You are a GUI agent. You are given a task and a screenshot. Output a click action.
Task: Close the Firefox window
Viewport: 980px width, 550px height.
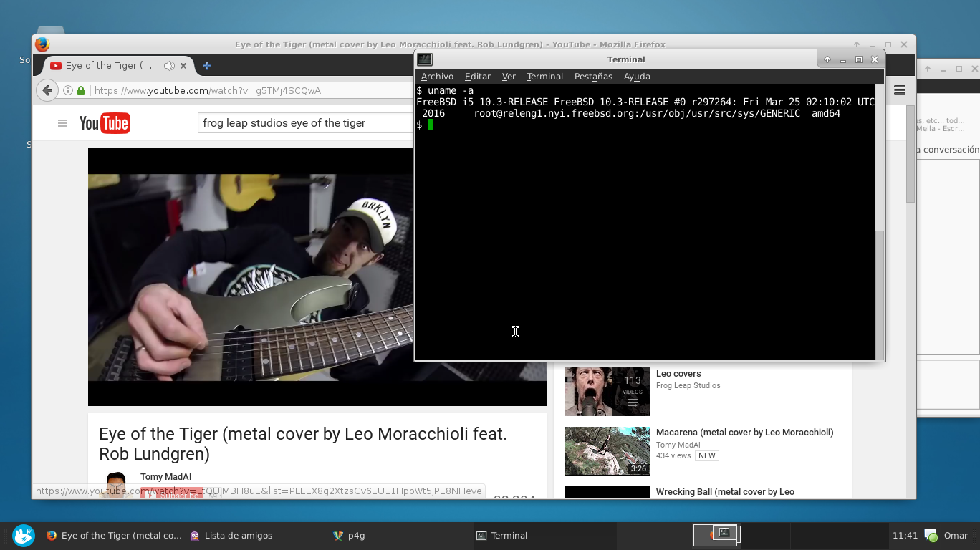tap(904, 44)
